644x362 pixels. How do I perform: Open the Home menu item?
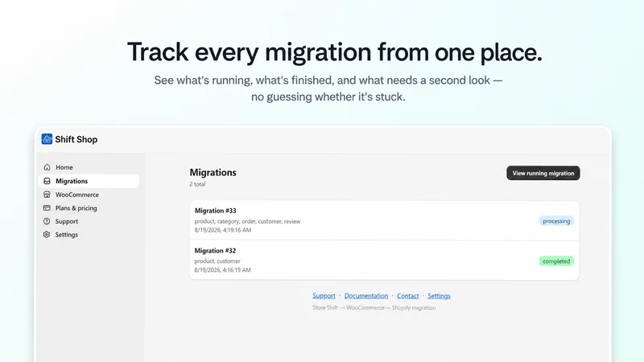pos(89,167)
